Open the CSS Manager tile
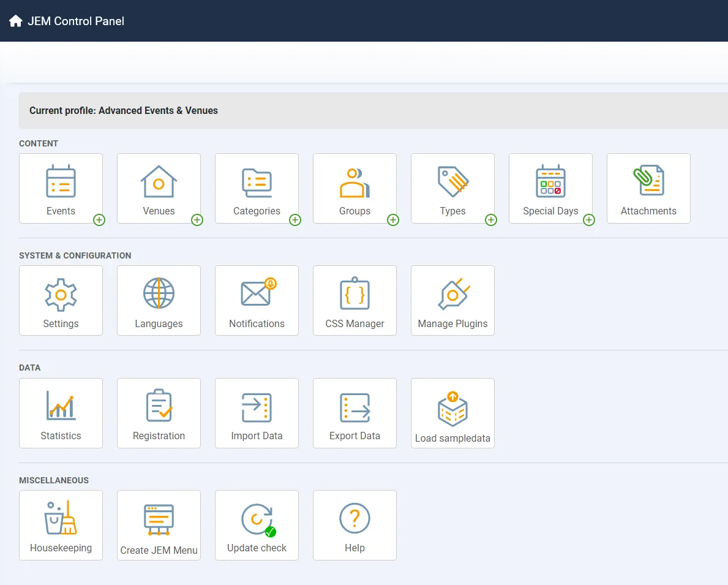The height and width of the screenshot is (585, 728). [355, 300]
